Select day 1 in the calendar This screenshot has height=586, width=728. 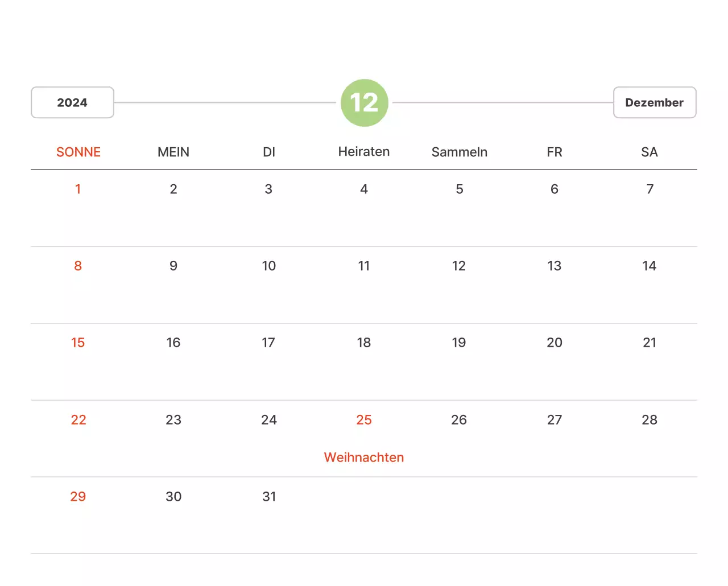coord(78,189)
